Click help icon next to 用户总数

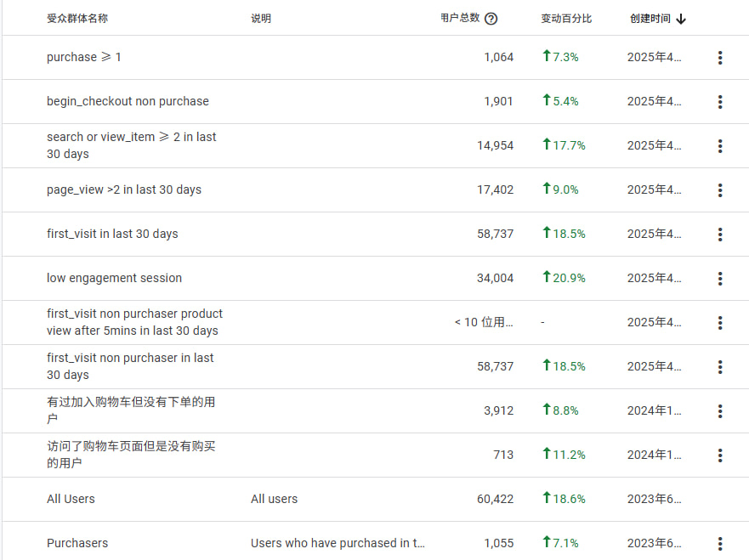[x=491, y=19]
